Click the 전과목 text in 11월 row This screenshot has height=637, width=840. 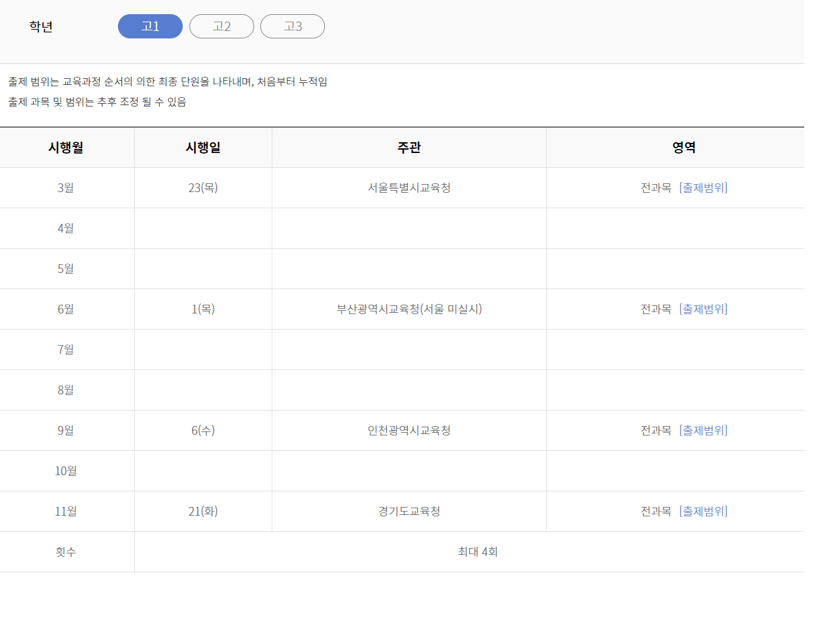pyautogui.click(x=656, y=512)
